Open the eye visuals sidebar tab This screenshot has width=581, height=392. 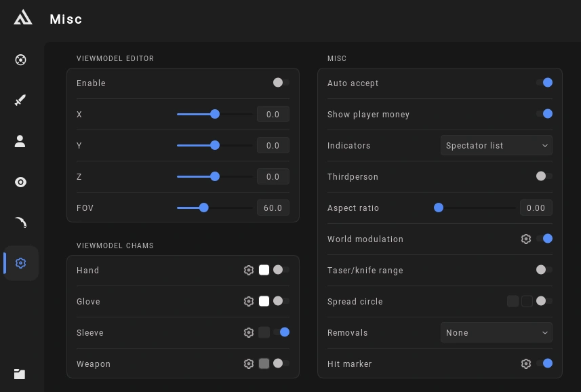click(x=21, y=182)
